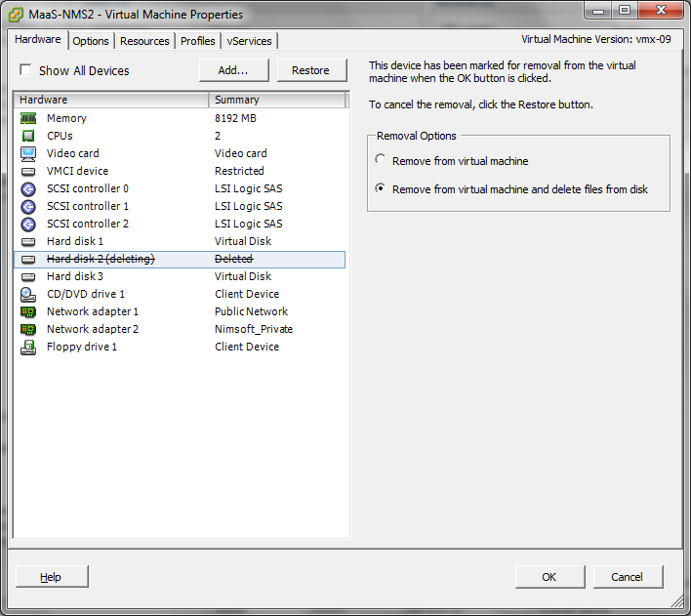Click the Hardware column header
The image size is (691, 616).
click(x=111, y=101)
